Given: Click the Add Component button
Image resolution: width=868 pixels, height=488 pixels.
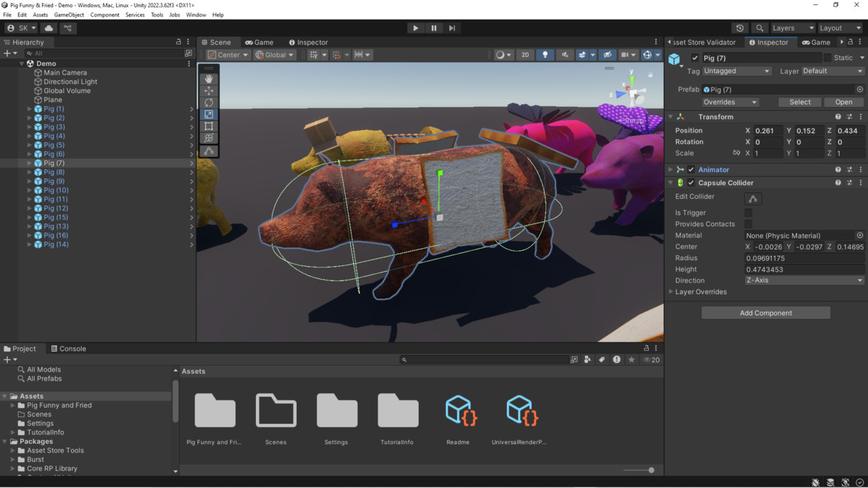Looking at the screenshot, I should (x=766, y=313).
